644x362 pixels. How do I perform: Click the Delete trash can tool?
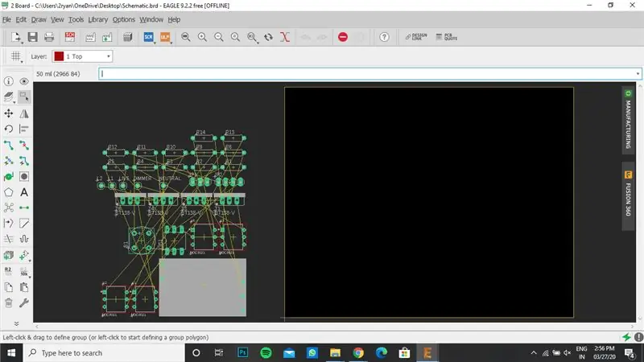[9, 303]
